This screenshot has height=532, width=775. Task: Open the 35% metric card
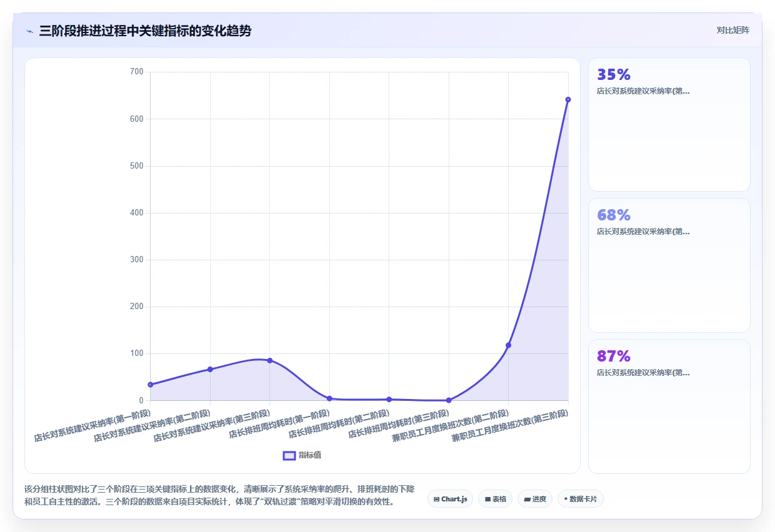click(669, 124)
